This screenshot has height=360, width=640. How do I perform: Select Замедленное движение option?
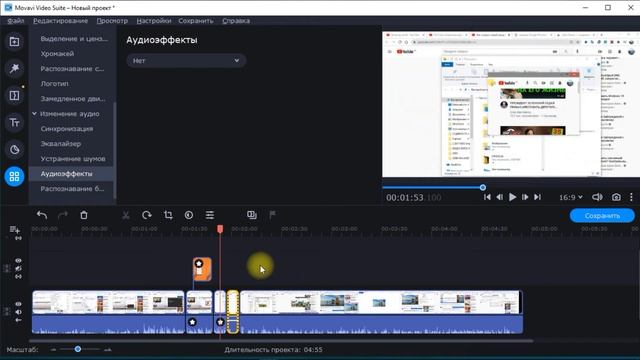coord(73,99)
